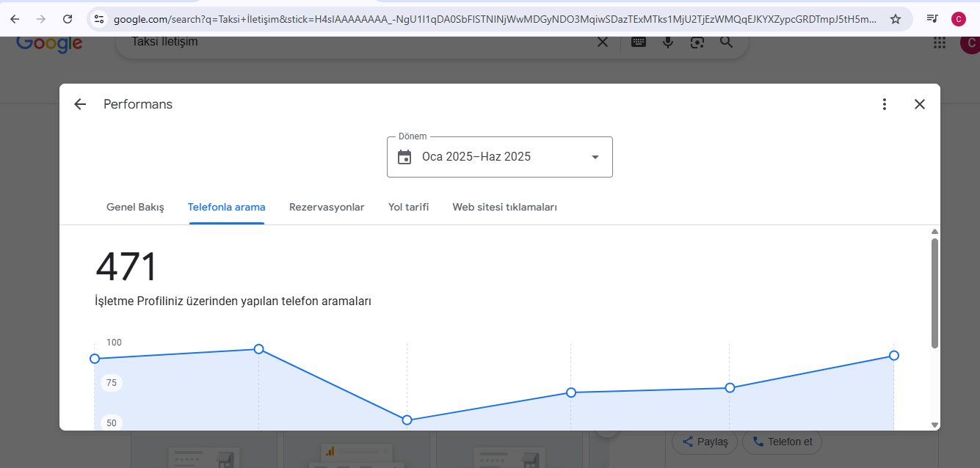Click the Telefon et button
980x468 pixels.
coord(783,442)
